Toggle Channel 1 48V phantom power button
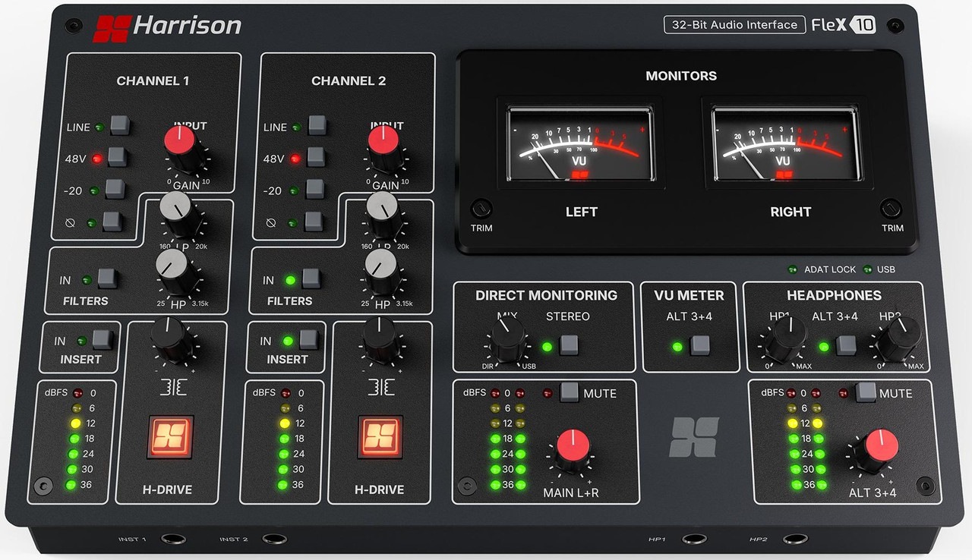The image size is (972, 560). 118,156
